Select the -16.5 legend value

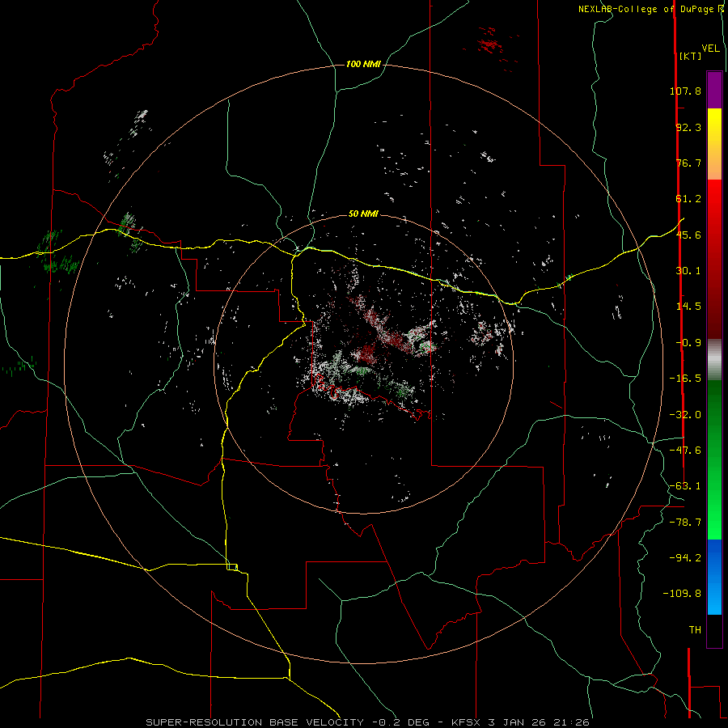click(685, 379)
